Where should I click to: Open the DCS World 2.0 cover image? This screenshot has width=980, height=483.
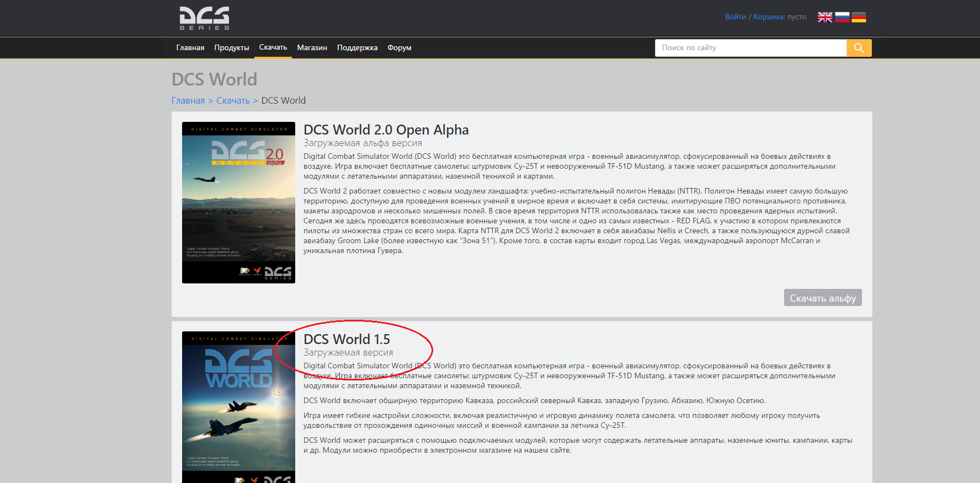[238, 202]
